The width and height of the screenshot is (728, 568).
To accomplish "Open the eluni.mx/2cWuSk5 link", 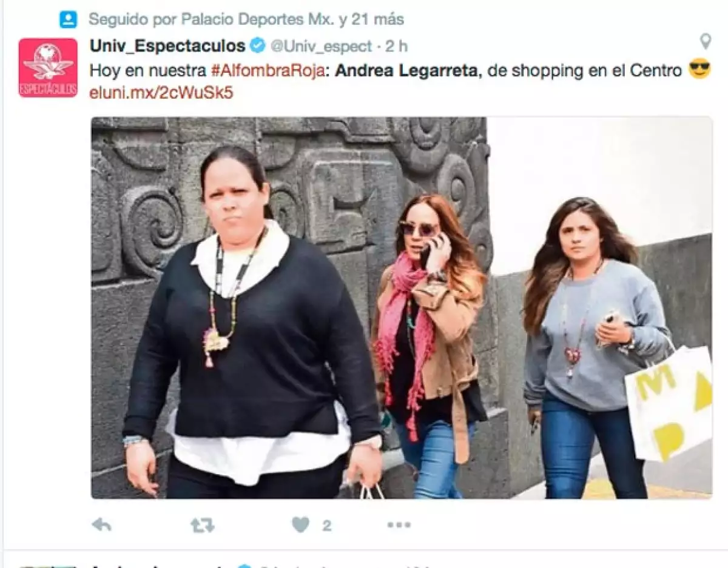I will (x=161, y=93).
